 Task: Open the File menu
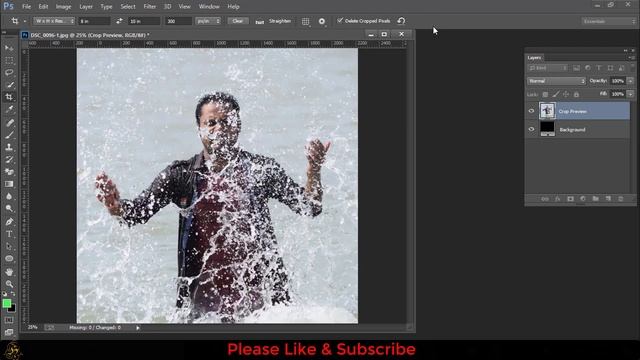point(27,7)
